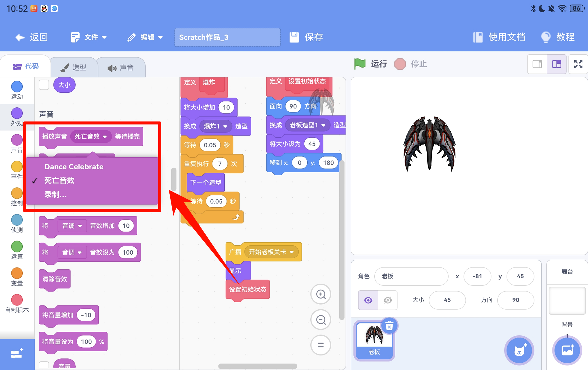Show sprite using the eye toggle
Viewport: 588px width, 371px height.
pyautogui.click(x=368, y=300)
